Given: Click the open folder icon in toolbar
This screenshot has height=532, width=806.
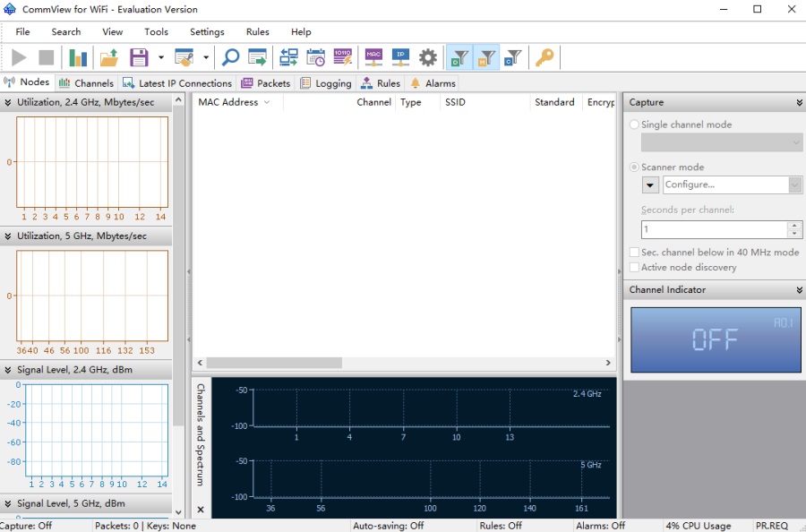Looking at the screenshot, I should (x=109, y=57).
